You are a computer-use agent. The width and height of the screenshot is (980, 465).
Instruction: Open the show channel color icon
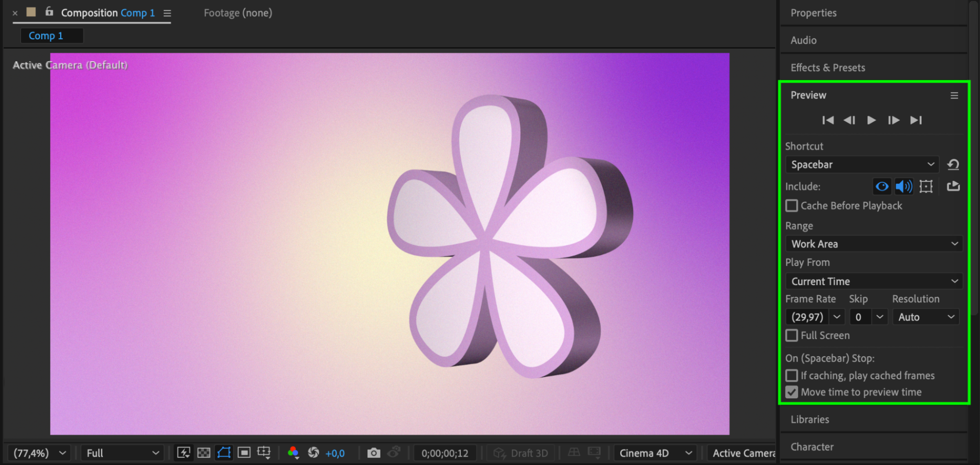pos(293,453)
